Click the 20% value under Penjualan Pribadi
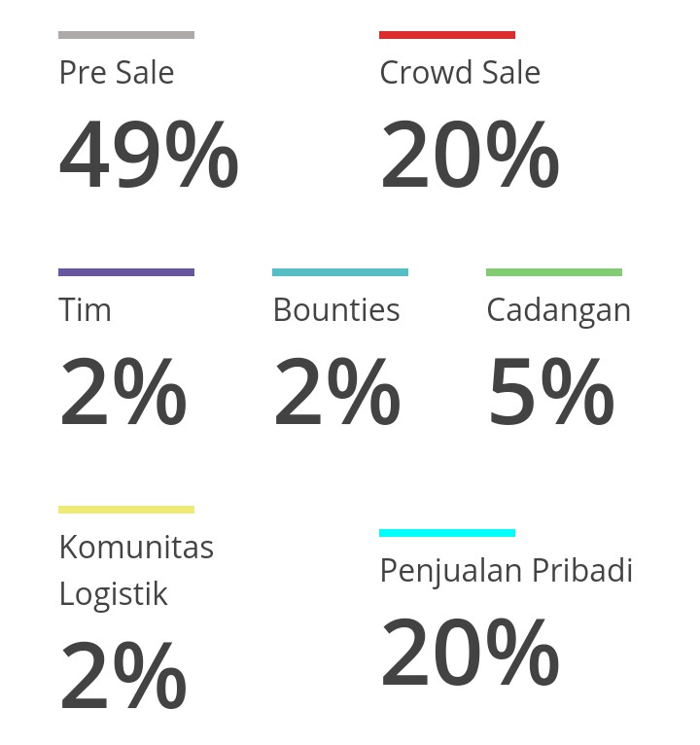Screen dimensions: 700x745 pos(470,653)
